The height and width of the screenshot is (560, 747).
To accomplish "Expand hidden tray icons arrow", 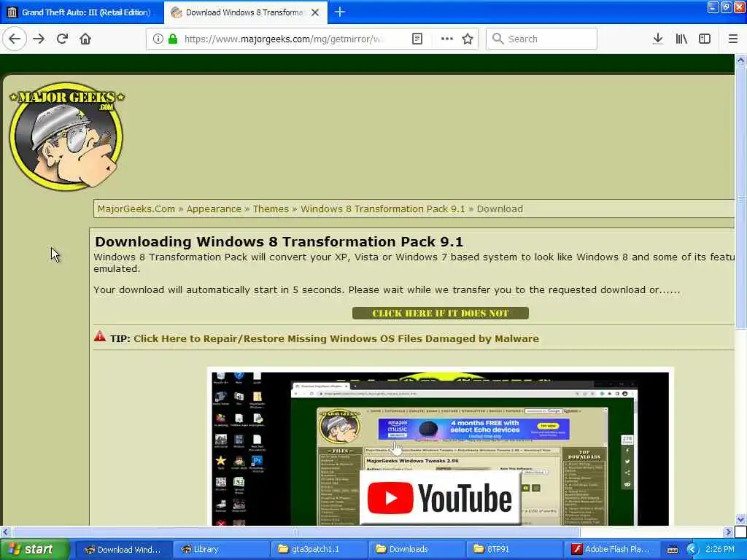I will pos(692,550).
